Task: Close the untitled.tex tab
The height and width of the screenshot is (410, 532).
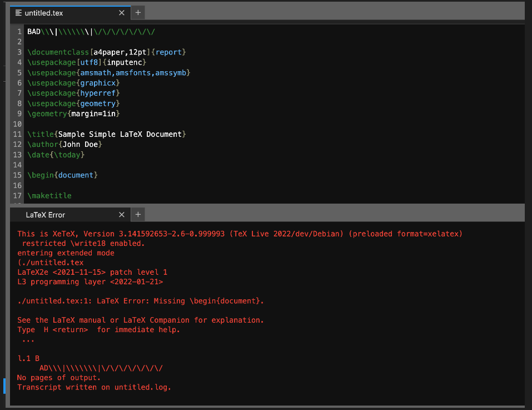Action: pyautogui.click(x=122, y=13)
